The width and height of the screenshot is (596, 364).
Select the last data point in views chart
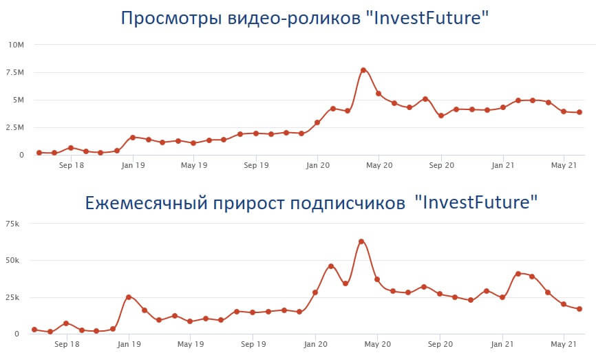click(x=579, y=112)
